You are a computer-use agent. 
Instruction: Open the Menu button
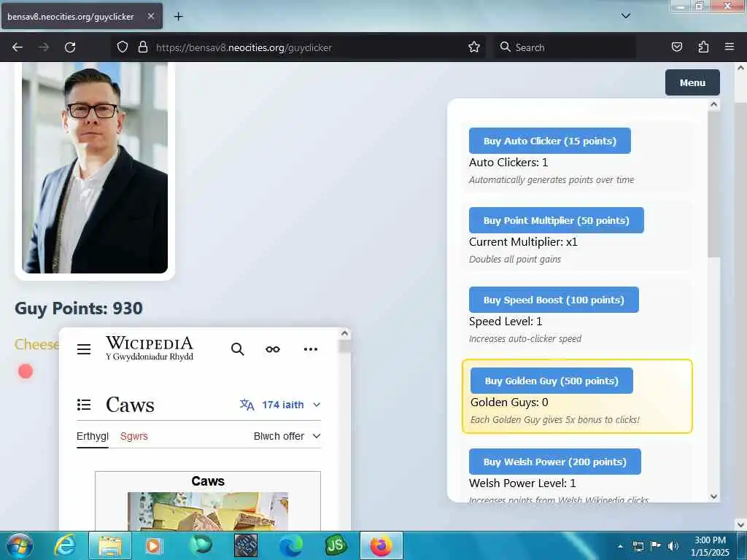tap(692, 82)
